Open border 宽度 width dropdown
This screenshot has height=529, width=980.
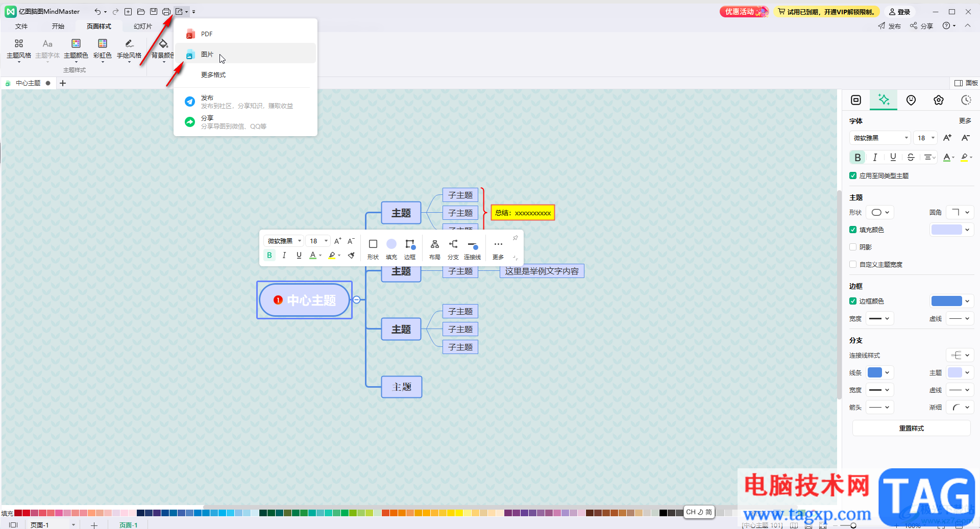click(x=879, y=318)
